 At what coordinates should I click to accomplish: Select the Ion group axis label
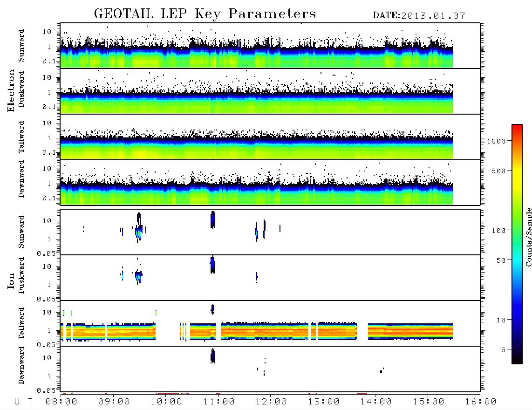click(11, 281)
